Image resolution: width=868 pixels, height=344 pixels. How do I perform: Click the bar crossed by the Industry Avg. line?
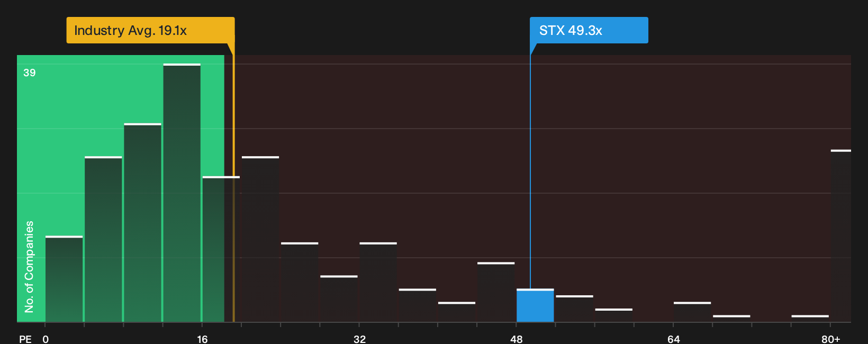coord(221,249)
